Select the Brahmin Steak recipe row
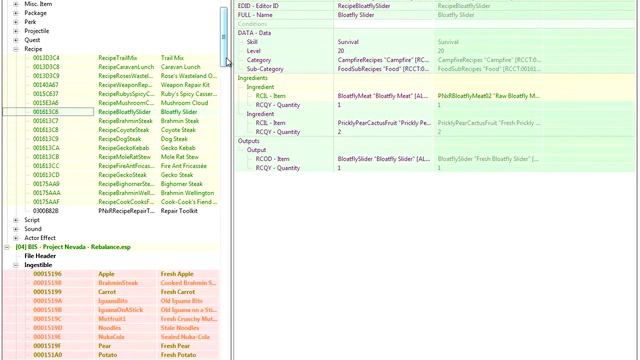This screenshot has width=640, height=360. (x=111, y=121)
